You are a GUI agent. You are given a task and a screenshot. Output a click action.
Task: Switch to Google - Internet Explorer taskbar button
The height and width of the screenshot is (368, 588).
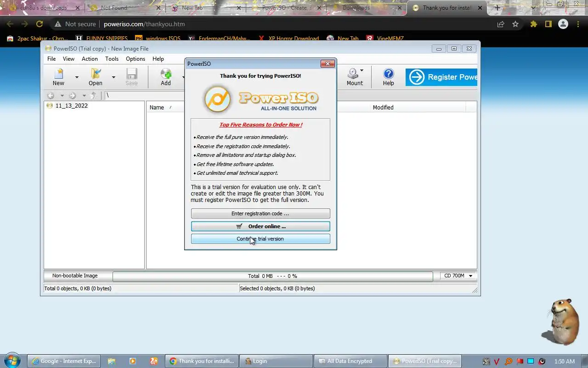(x=64, y=361)
